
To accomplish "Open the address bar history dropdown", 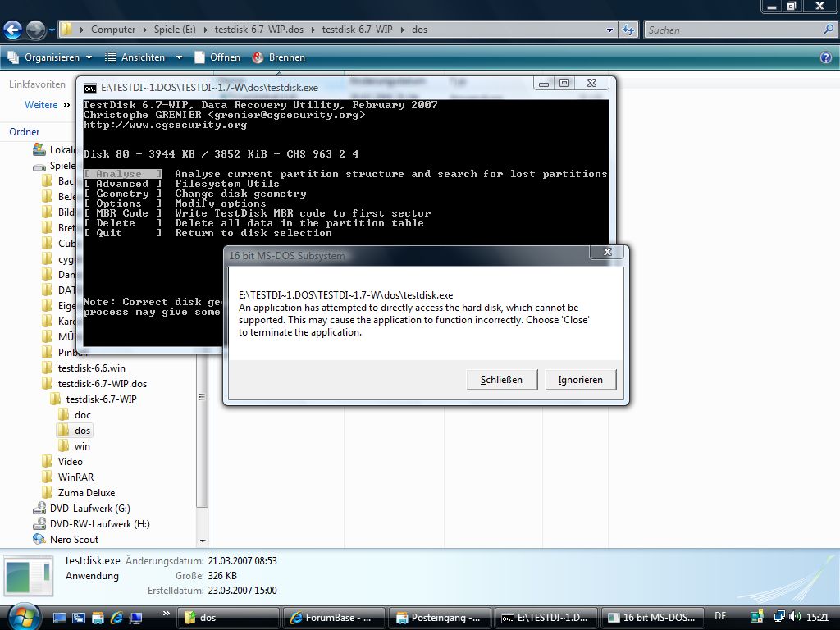I will click(x=609, y=30).
